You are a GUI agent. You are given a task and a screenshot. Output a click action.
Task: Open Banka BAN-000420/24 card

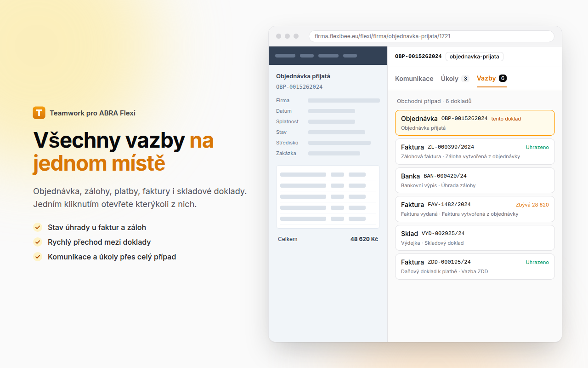[x=475, y=180]
